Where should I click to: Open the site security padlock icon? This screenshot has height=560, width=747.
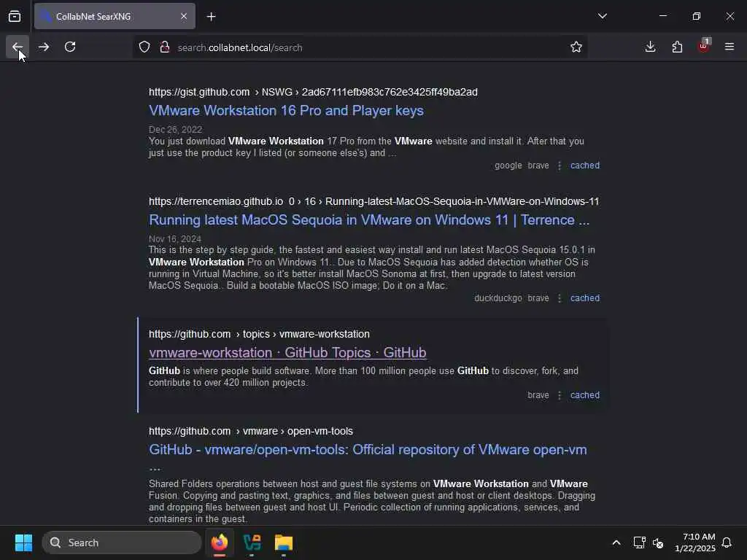point(165,47)
